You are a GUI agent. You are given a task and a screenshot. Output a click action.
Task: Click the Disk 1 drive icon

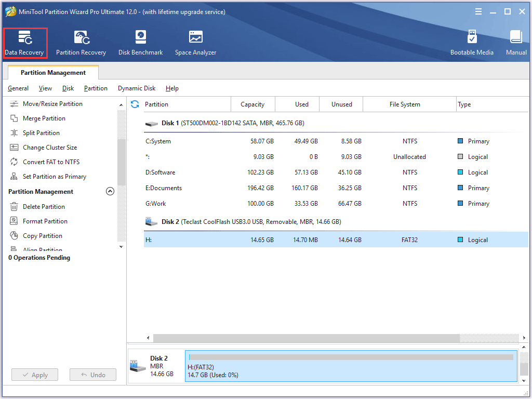(x=151, y=124)
